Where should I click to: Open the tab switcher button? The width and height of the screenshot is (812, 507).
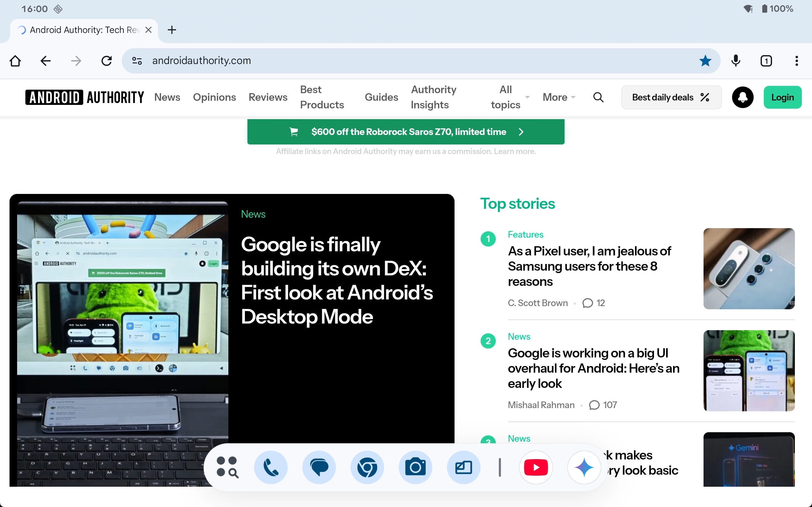pyautogui.click(x=766, y=61)
